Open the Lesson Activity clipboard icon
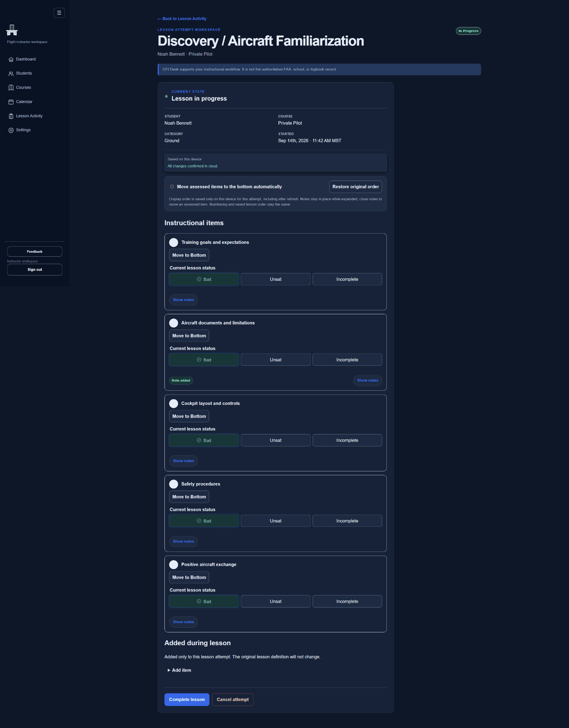 click(11, 116)
